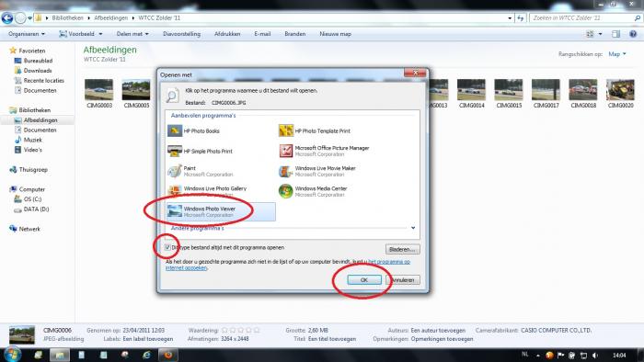Click Een titel toevoegen
Viewport: 644px width, 362px height.
click(x=332, y=339)
